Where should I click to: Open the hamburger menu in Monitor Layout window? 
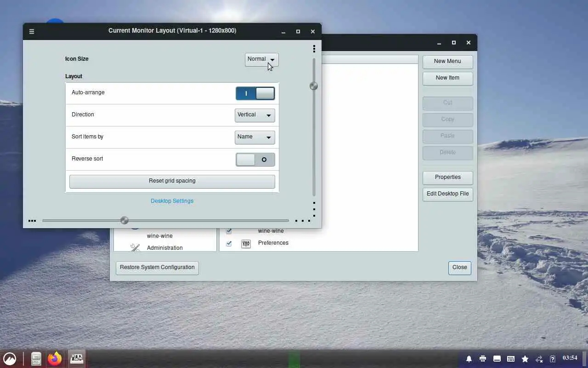(x=32, y=31)
